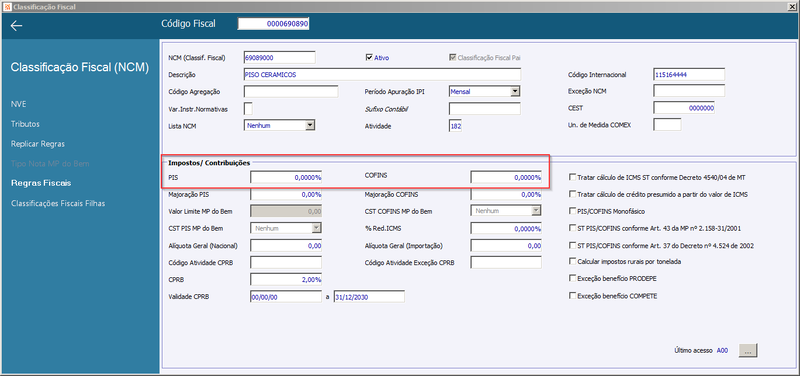
Task: Toggle Classificação Fiscal Pai checkbox
Action: (453, 58)
